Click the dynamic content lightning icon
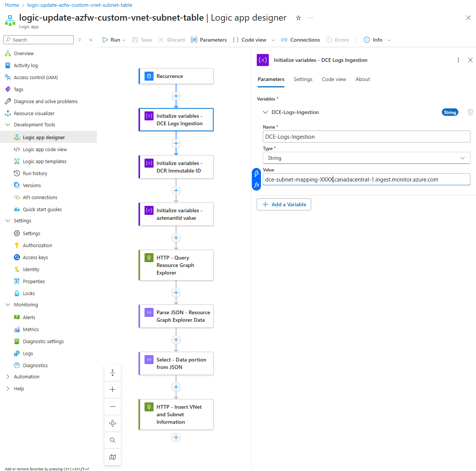The width and height of the screenshot is (476, 471). click(x=257, y=173)
